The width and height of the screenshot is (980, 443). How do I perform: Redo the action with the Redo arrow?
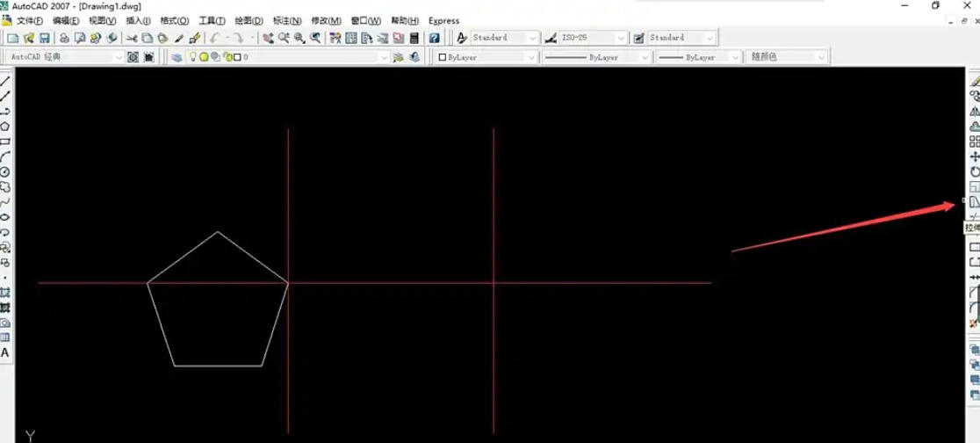(x=240, y=38)
